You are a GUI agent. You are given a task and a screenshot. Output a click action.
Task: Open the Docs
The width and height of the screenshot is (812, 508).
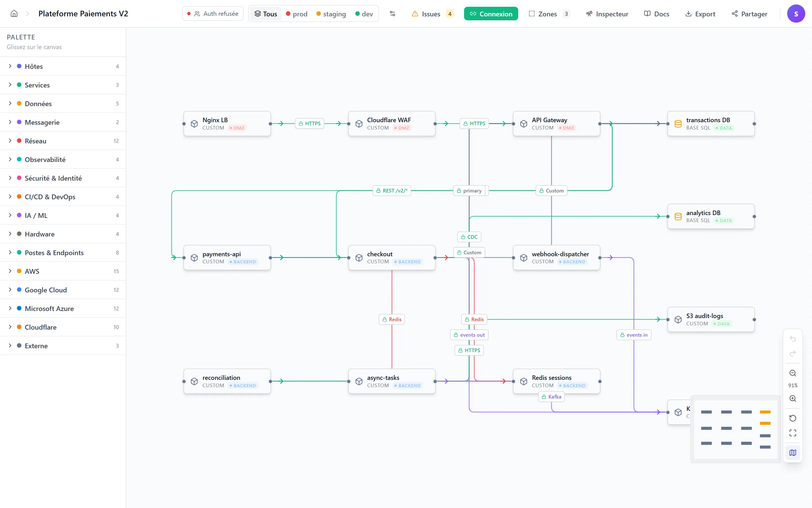pyautogui.click(x=657, y=14)
